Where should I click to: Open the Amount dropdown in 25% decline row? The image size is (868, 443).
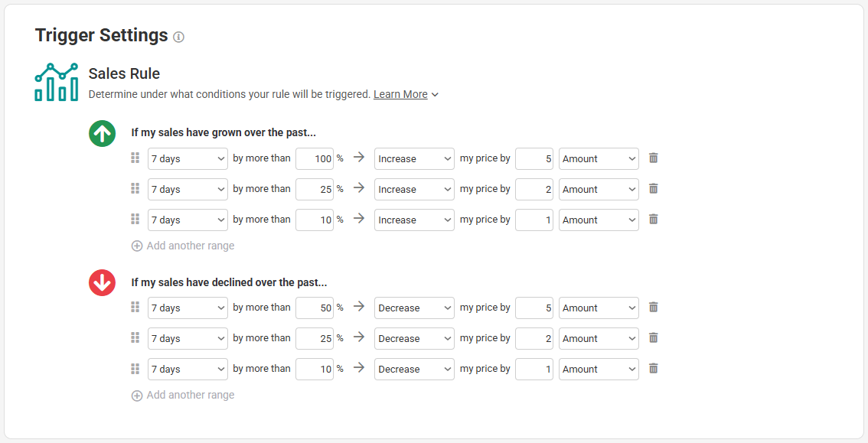tap(599, 338)
